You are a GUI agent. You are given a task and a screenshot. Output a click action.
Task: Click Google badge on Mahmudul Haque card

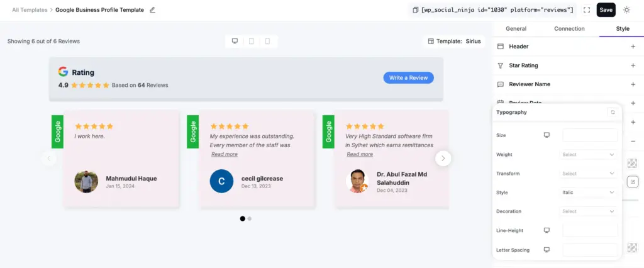coord(57,131)
